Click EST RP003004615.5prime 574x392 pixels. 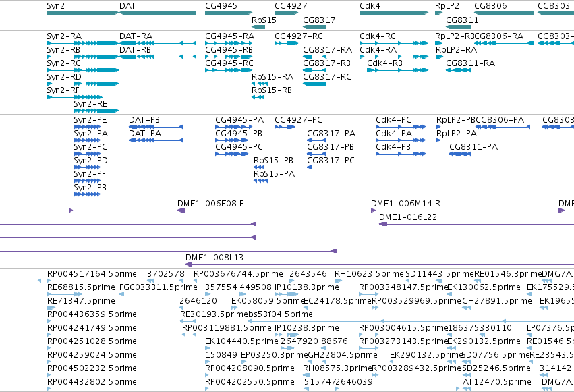369,335
